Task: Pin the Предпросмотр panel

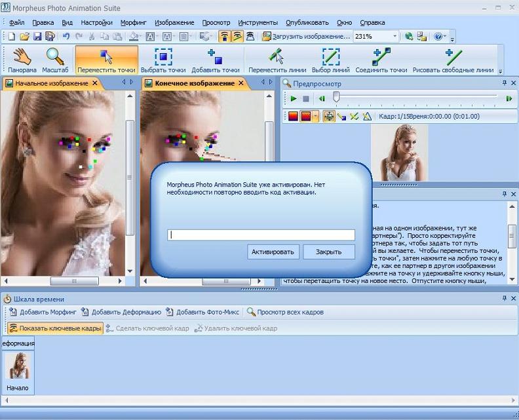Action: [x=505, y=83]
